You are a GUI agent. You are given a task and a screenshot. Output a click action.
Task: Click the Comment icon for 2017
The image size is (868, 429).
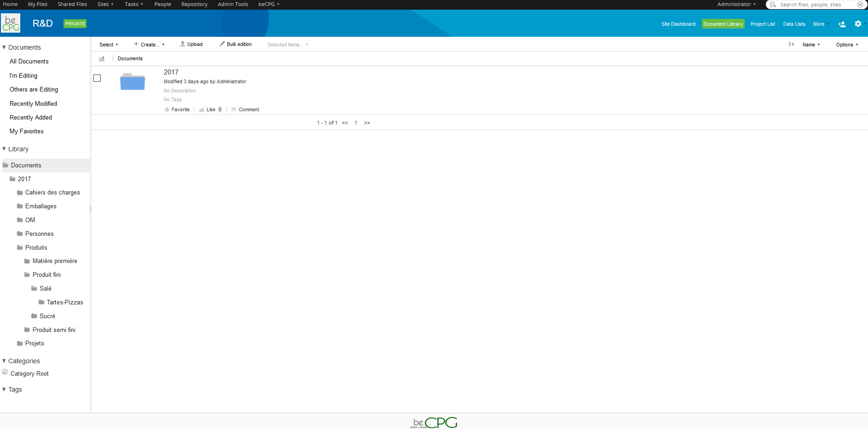[234, 109]
